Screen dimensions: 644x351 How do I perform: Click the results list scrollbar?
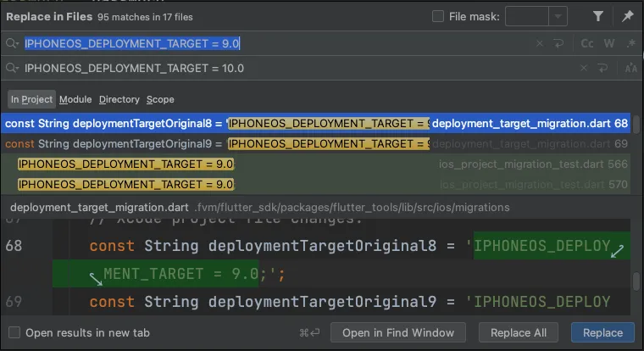pos(636,124)
